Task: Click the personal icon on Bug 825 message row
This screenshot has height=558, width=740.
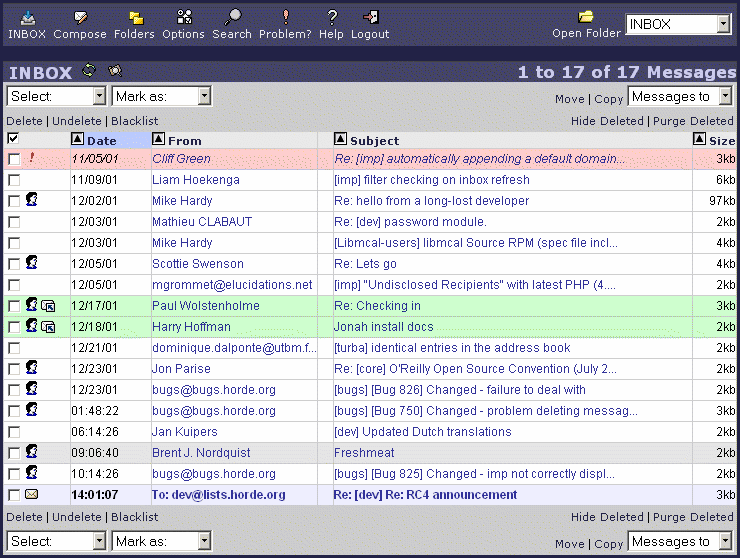Action: click(32, 472)
